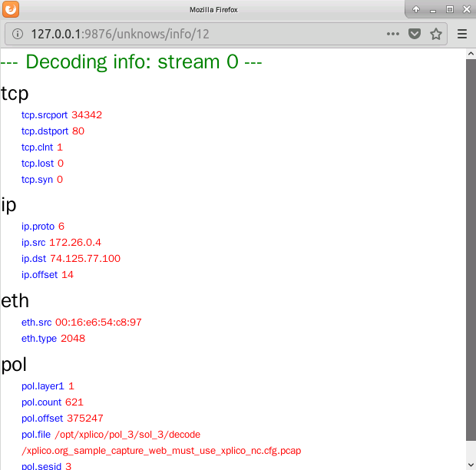Click the 'eth' section heading
The height and width of the screenshot is (470, 476).
15,301
